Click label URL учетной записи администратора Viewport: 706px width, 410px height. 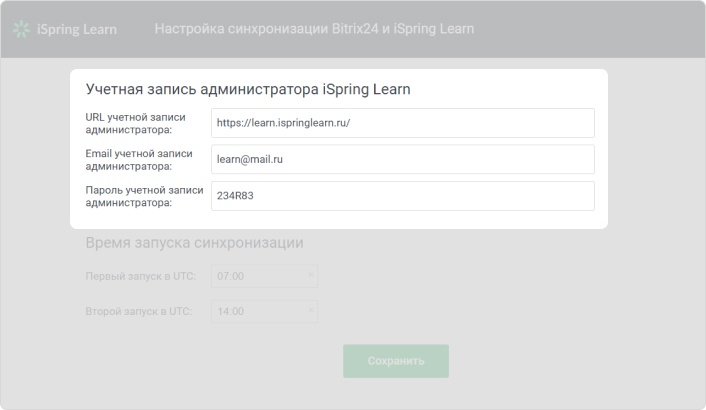136,123
